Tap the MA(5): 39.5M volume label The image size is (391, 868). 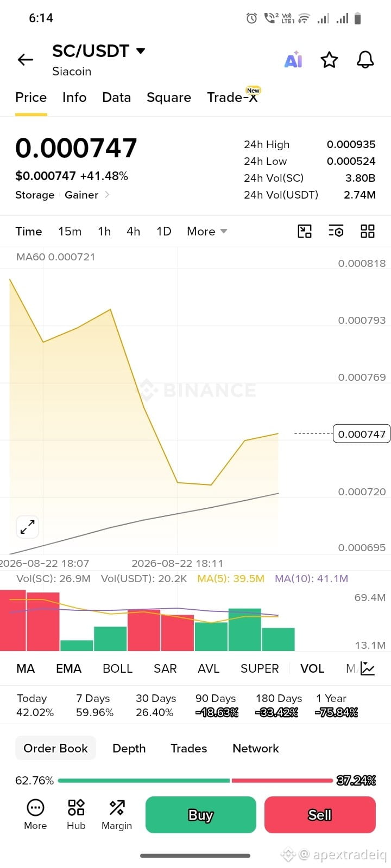coord(231,579)
